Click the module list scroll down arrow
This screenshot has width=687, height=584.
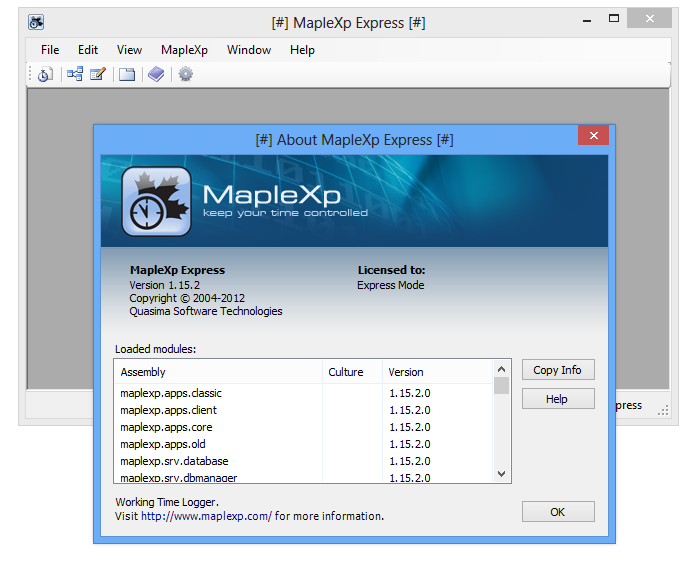click(x=502, y=474)
